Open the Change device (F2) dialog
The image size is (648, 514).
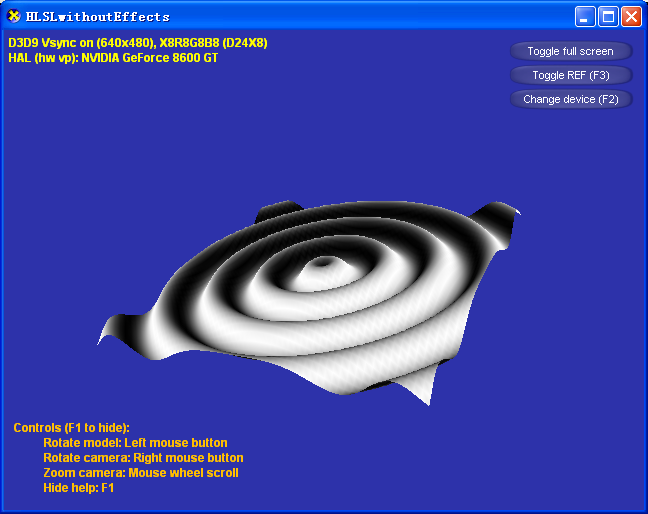571,99
